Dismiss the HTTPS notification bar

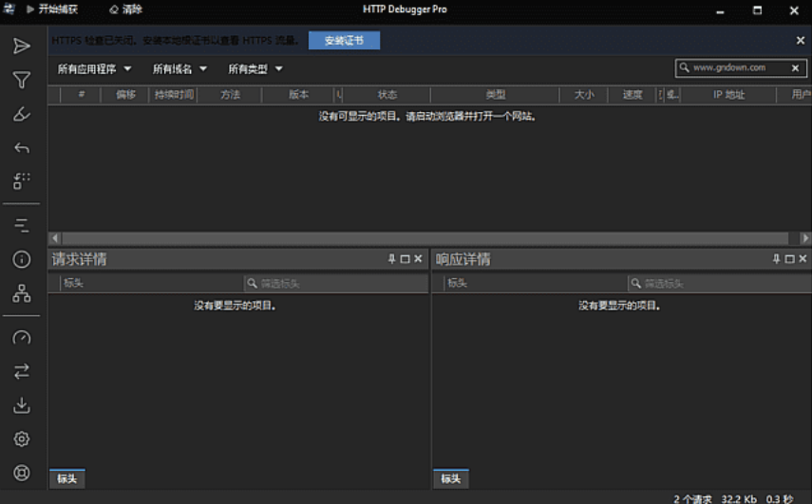(800, 41)
